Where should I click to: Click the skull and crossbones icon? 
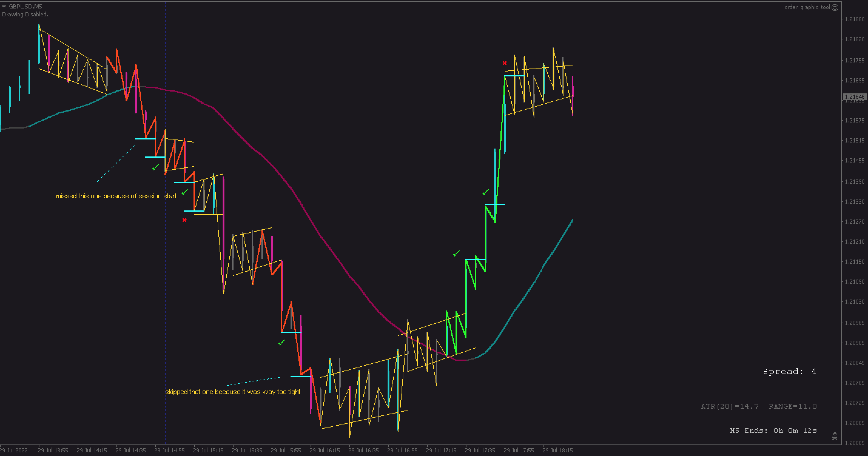coord(834,436)
